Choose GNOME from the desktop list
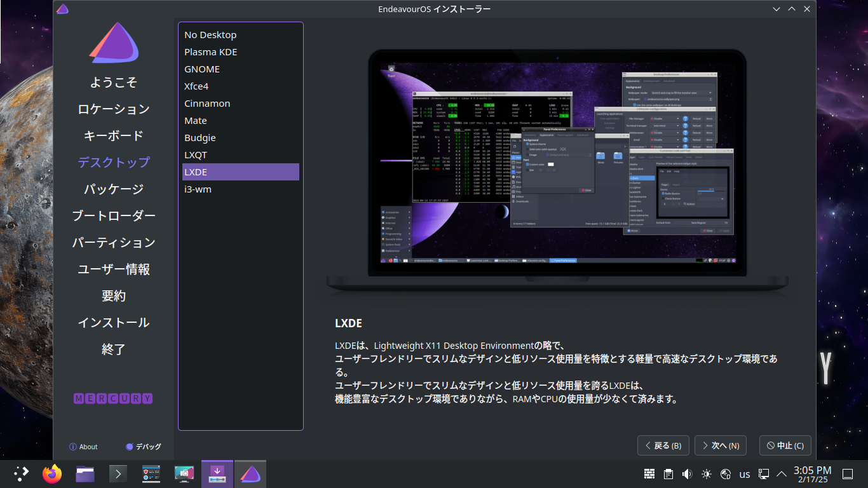The image size is (868, 488). 202,69
